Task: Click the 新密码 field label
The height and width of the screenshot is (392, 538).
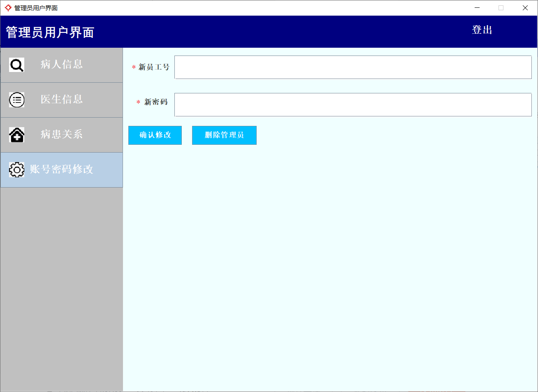Action: tap(156, 102)
